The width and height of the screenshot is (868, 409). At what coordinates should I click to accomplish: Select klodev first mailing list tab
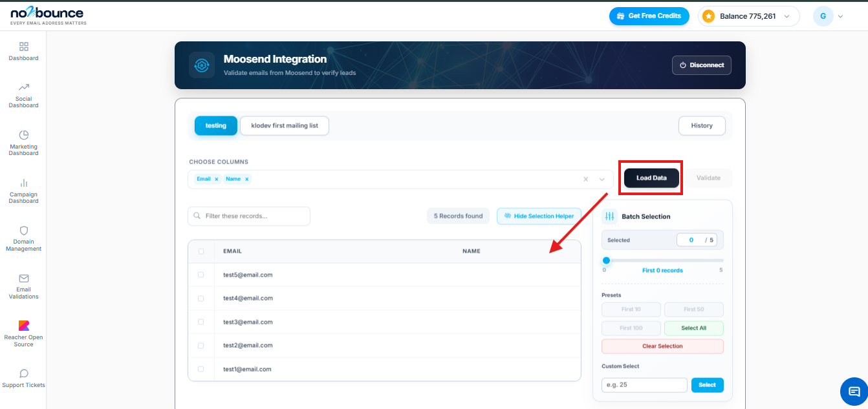click(285, 125)
